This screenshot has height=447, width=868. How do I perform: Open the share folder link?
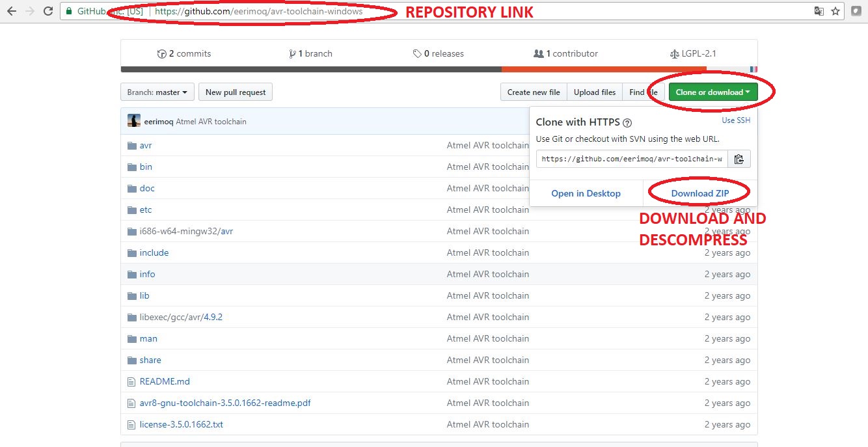pos(150,360)
